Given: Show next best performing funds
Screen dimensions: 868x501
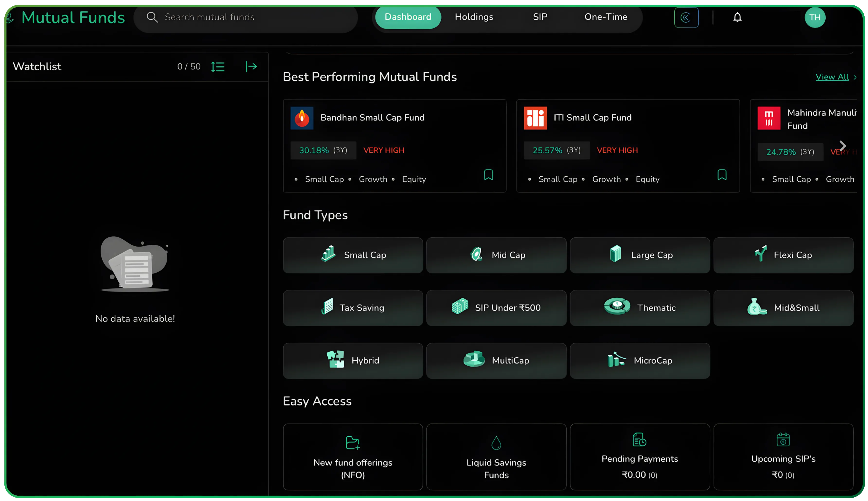Looking at the screenshot, I should [x=842, y=146].
